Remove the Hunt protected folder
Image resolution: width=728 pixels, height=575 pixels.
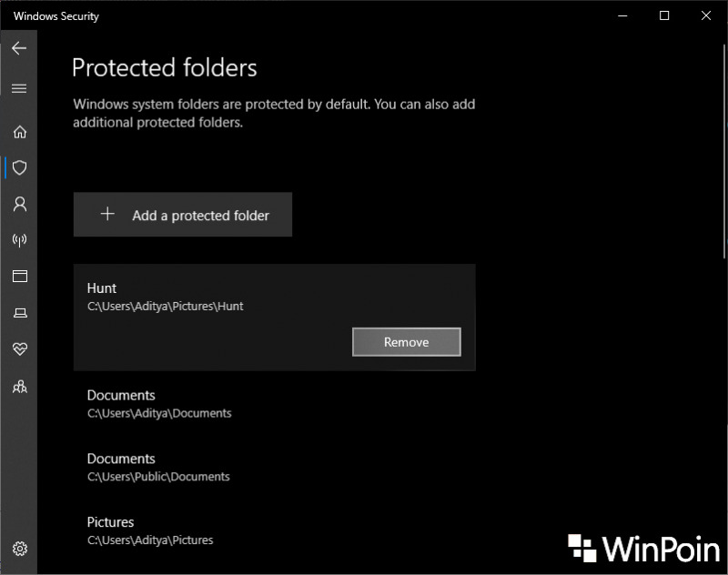(x=406, y=342)
